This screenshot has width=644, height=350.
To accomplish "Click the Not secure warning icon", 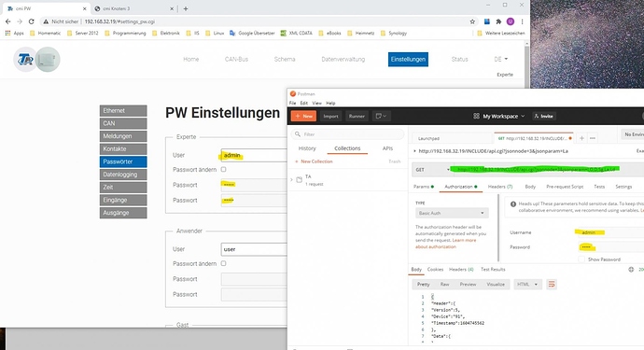I will click(46, 21).
